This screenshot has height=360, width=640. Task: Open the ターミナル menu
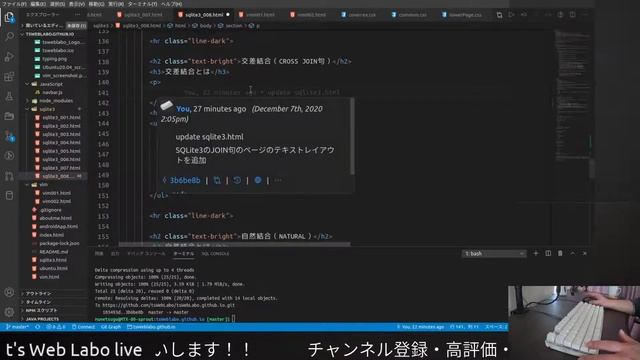(142, 4)
